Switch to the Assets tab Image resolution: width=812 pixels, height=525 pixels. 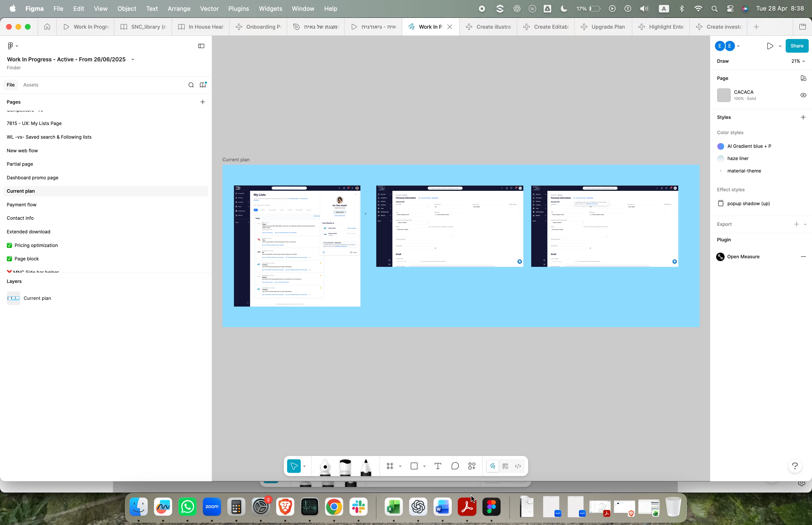(31, 85)
